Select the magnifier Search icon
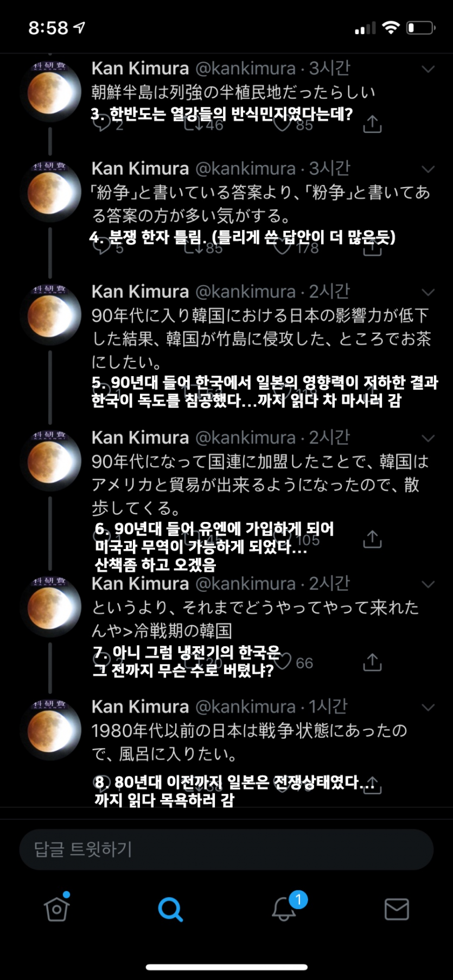This screenshot has height=980, width=453. 170,910
